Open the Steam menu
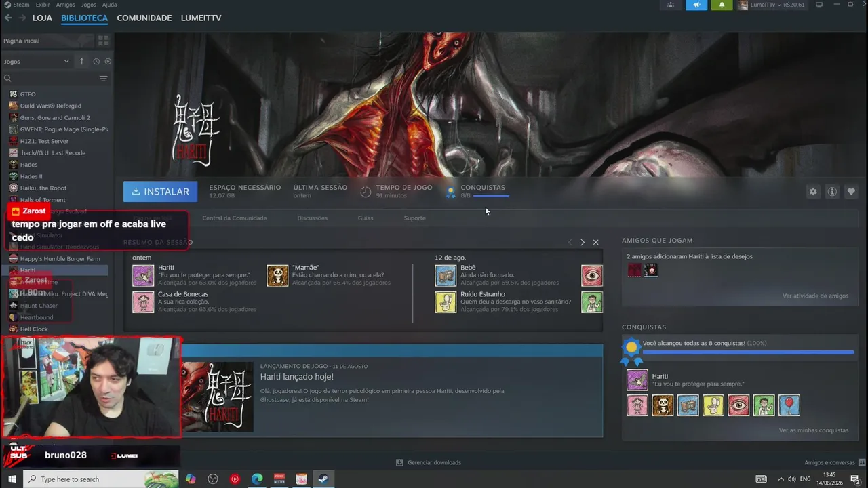The width and height of the screenshot is (868, 488). click(17, 5)
